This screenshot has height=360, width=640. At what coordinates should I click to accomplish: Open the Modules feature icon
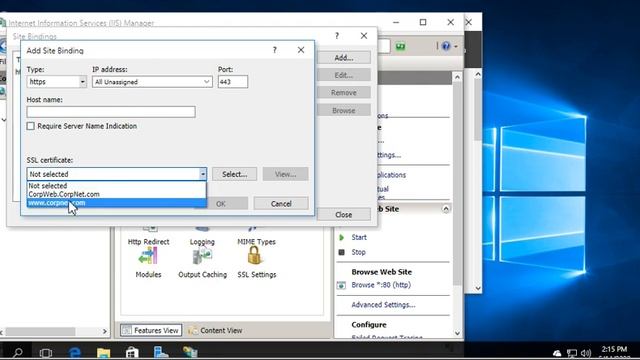coord(148,257)
